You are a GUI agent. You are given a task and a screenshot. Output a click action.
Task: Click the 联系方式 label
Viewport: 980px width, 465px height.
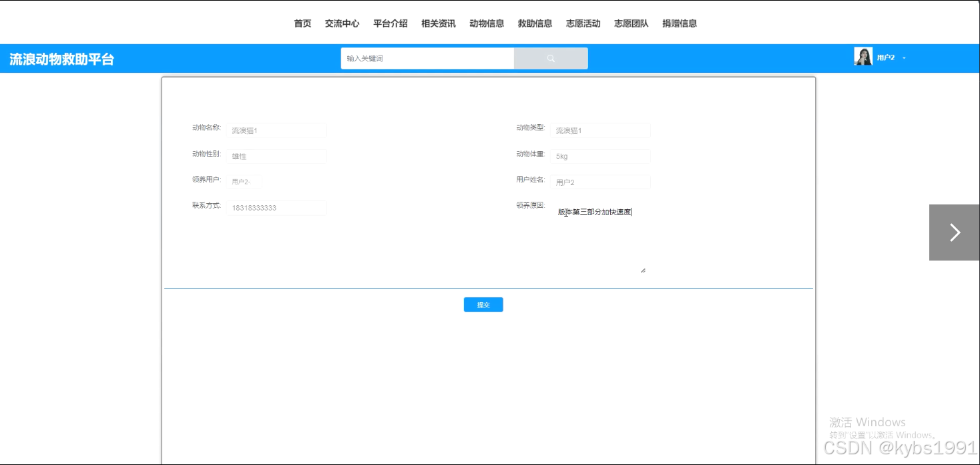pyautogui.click(x=206, y=206)
